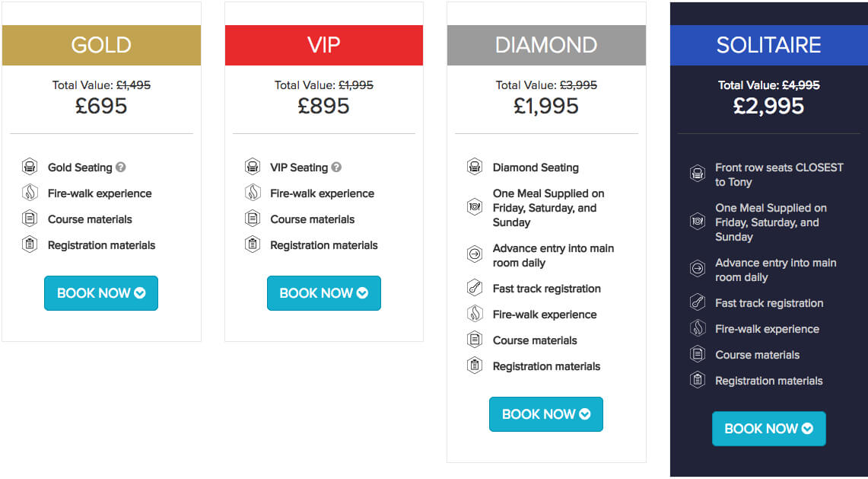Click the Solitaire fast track registration icon
This screenshot has height=479, width=868.
click(x=698, y=302)
